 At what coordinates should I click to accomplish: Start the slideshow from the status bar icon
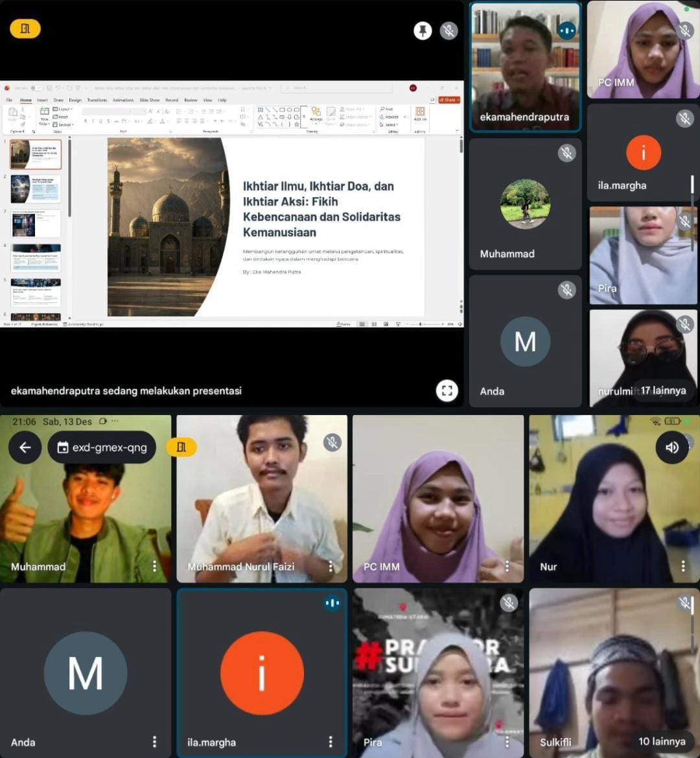[398, 324]
